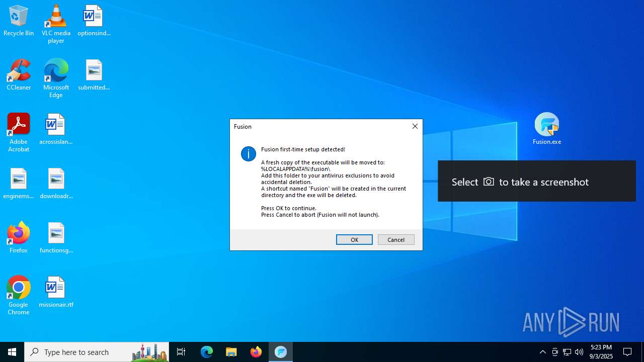
Task: Click the "%LOCALAPPDATA%\fusion\" path text
Action: pyautogui.click(x=295, y=169)
